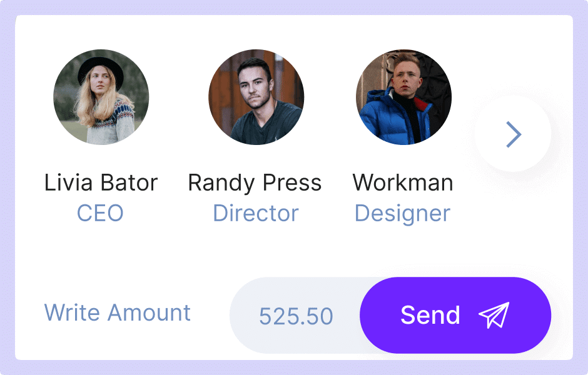Click the Designer role text
This screenshot has width=588, height=375.
pos(402,213)
